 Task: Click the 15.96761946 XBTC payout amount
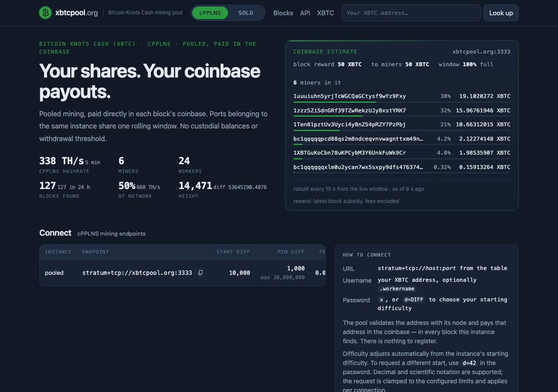point(483,111)
